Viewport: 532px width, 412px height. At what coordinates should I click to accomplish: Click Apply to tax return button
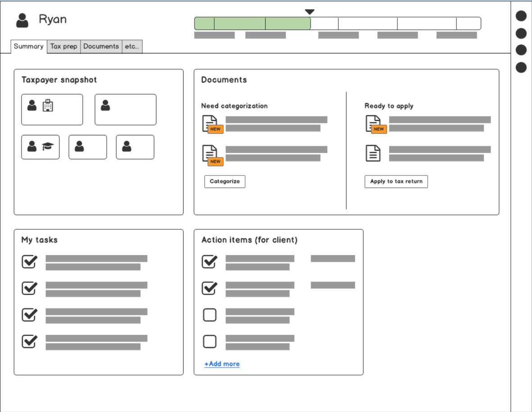coord(396,181)
